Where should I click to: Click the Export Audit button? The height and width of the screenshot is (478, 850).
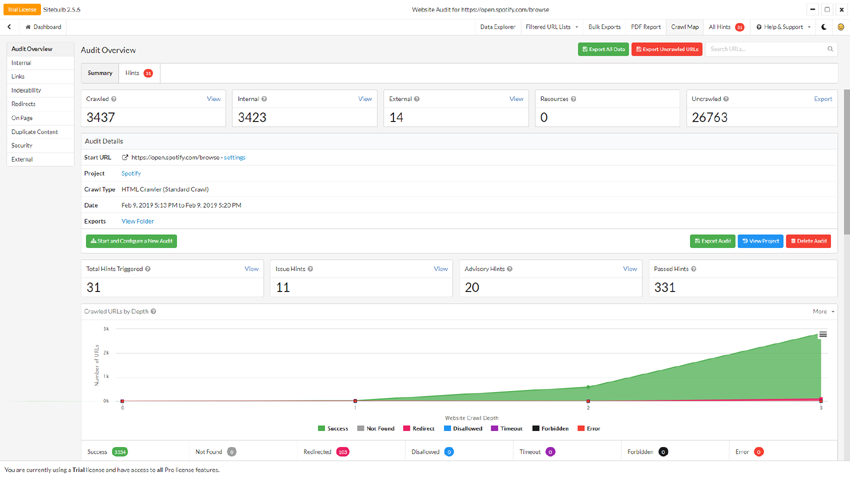click(712, 241)
